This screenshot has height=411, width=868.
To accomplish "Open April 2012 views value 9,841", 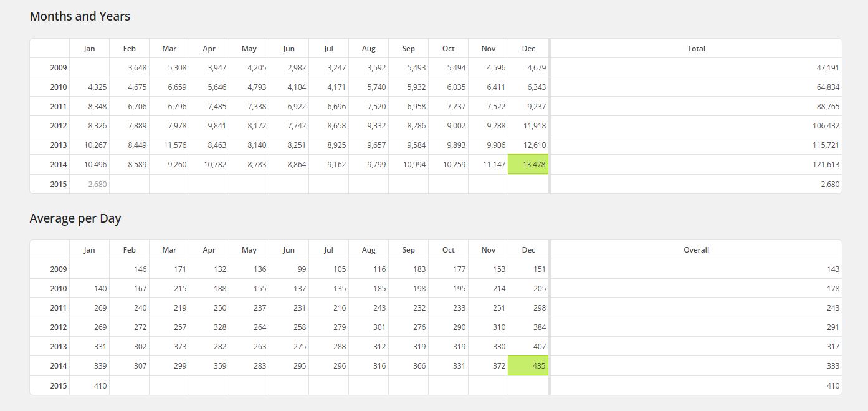I will [x=216, y=126].
